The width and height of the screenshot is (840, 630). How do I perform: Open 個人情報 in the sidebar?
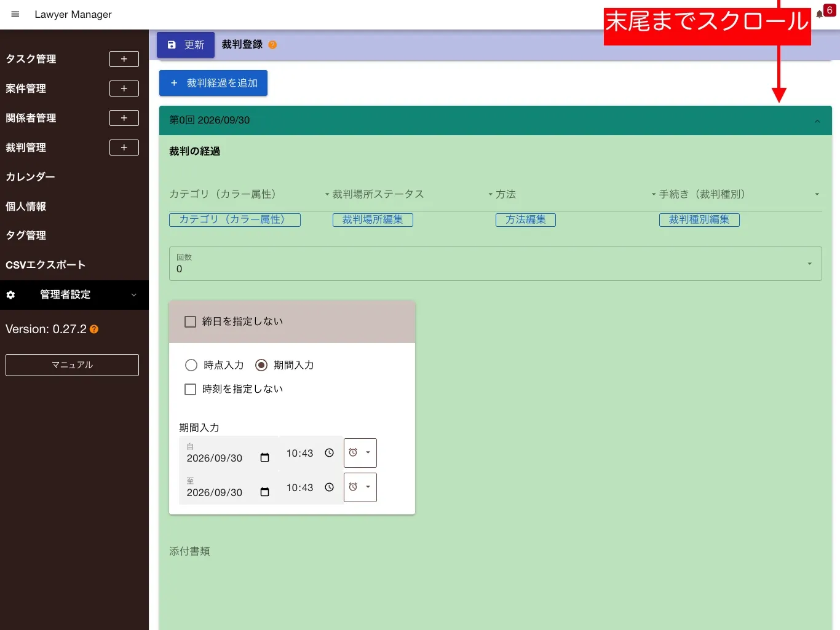tap(26, 207)
